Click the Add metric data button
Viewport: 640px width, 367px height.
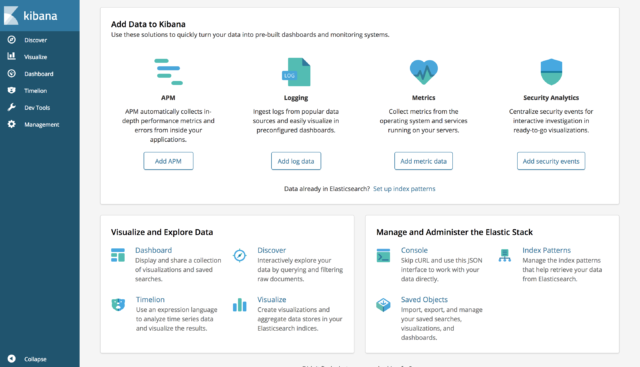pos(423,161)
